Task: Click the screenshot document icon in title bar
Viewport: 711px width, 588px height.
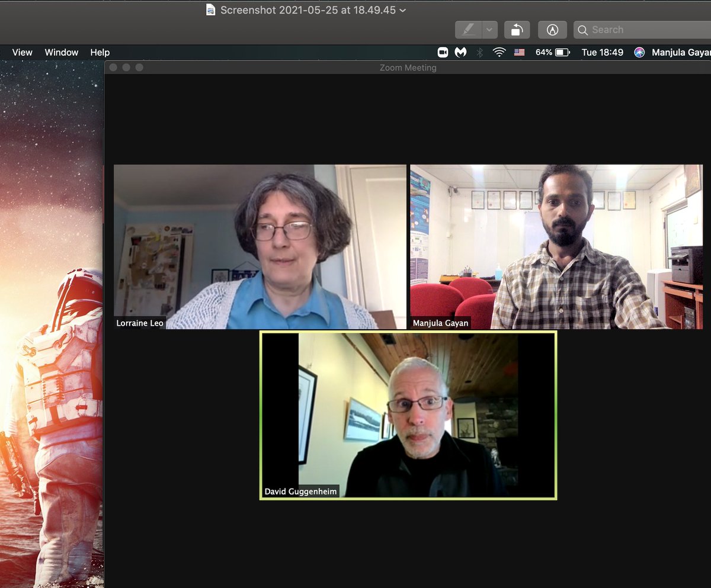Action: coord(210,10)
